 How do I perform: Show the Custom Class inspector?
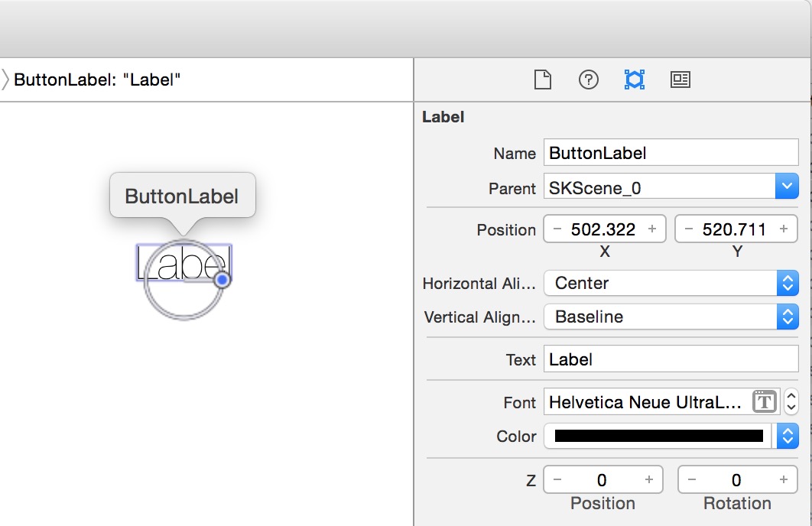coord(680,80)
